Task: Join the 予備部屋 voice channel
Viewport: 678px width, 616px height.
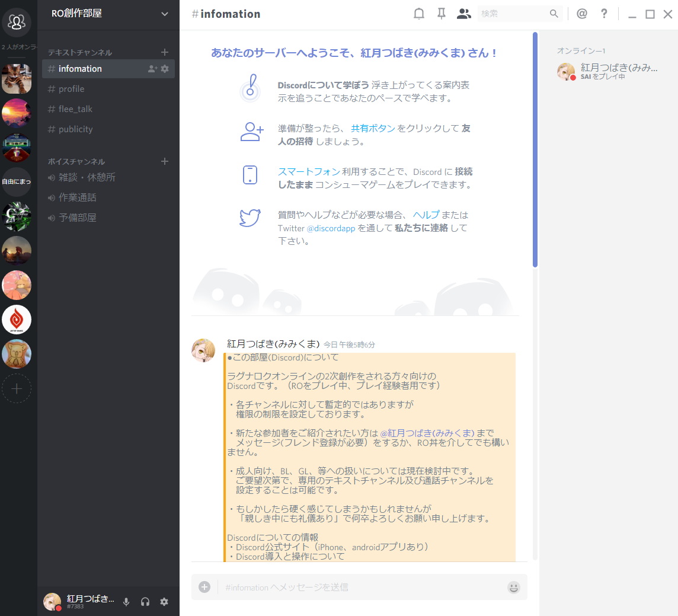Action: pyautogui.click(x=108, y=218)
